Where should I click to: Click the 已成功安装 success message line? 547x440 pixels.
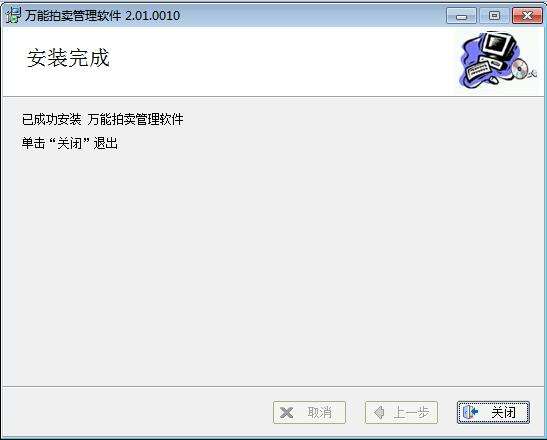point(102,119)
